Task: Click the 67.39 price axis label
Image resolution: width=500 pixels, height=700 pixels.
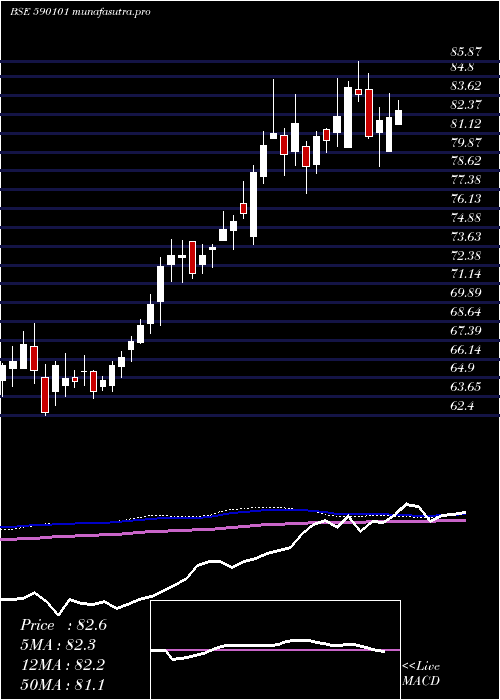Action: (x=466, y=331)
